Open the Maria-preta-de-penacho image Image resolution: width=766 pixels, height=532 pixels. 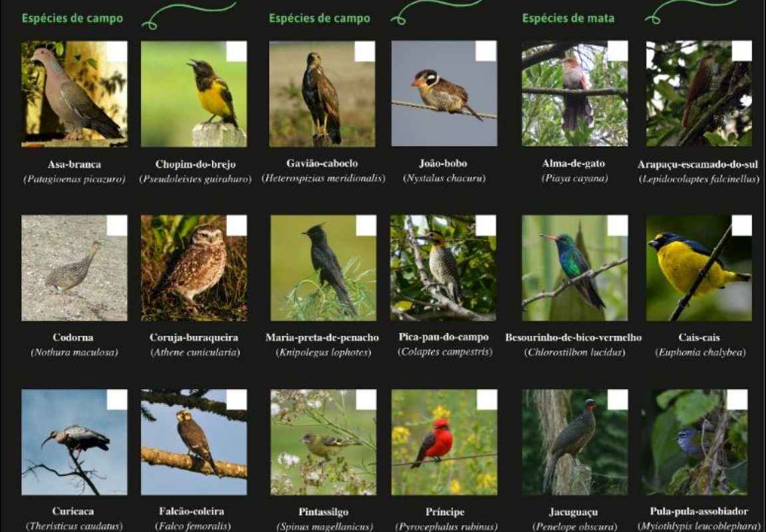click(323, 268)
